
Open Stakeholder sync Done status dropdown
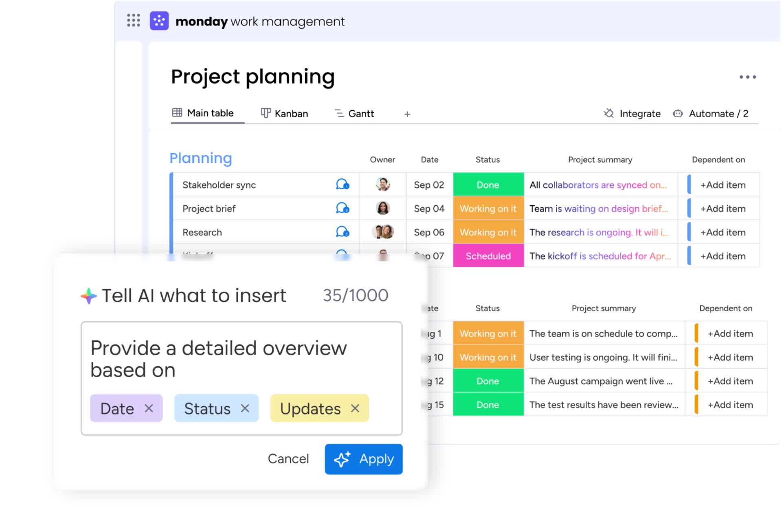[x=488, y=185]
